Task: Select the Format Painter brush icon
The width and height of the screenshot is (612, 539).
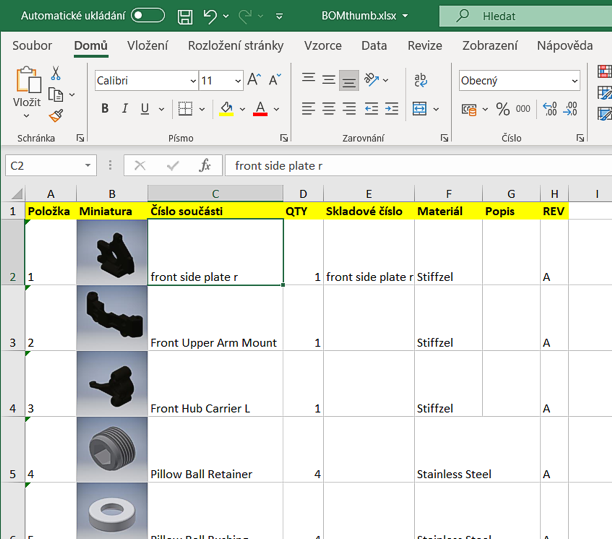Action: tap(56, 116)
